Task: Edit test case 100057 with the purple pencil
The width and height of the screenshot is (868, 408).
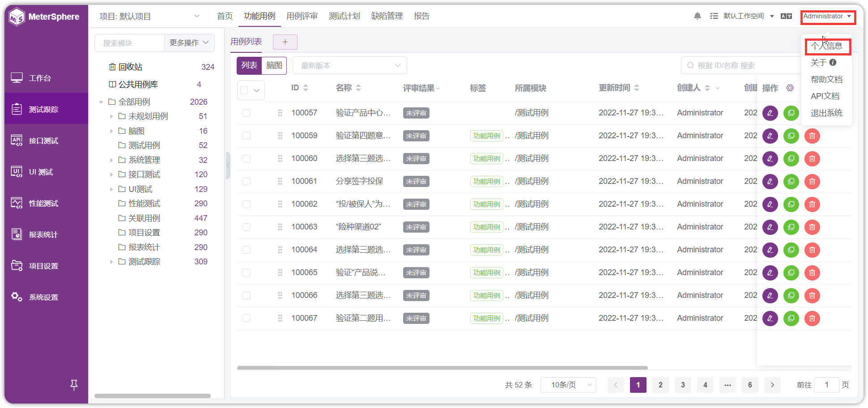Action: (770, 113)
